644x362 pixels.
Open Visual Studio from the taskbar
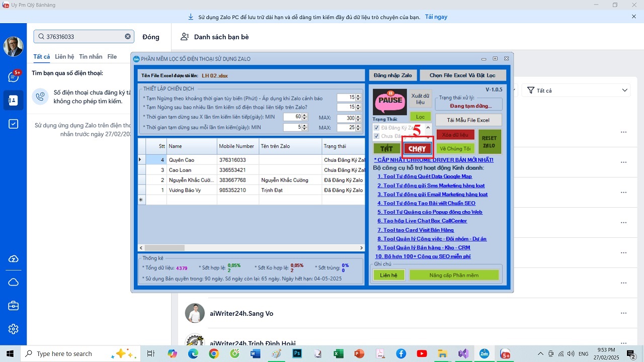pos(463,353)
